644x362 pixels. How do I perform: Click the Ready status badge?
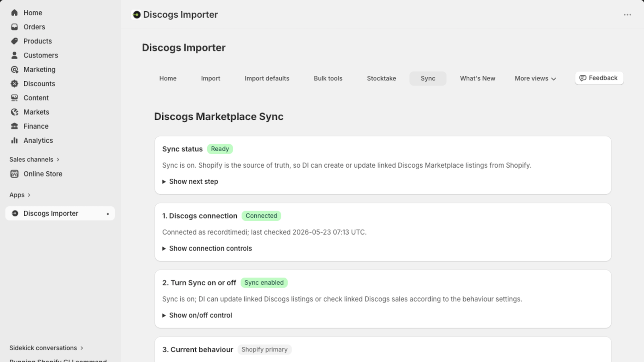(220, 149)
